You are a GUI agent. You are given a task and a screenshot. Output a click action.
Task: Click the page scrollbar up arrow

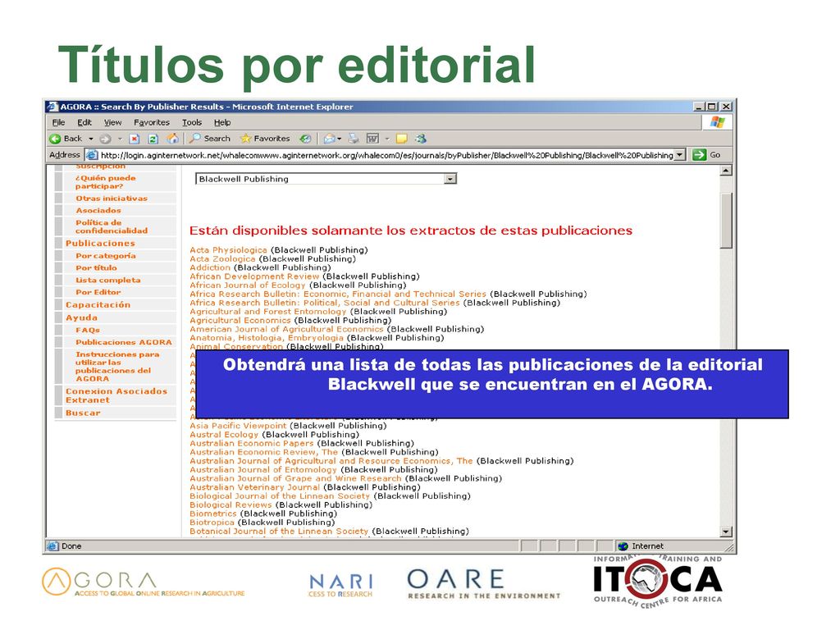[726, 171]
